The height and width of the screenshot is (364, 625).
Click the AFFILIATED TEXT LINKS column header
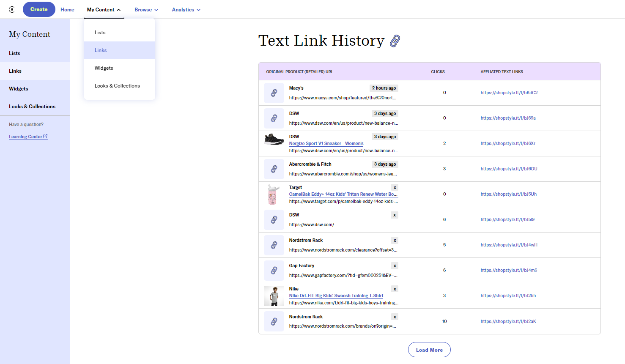pyautogui.click(x=502, y=72)
